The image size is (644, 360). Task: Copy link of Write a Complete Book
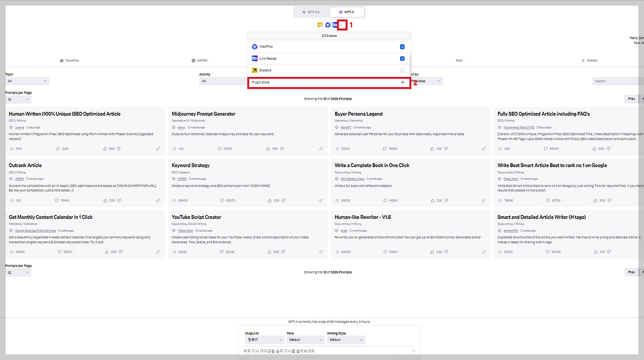tap(484, 200)
